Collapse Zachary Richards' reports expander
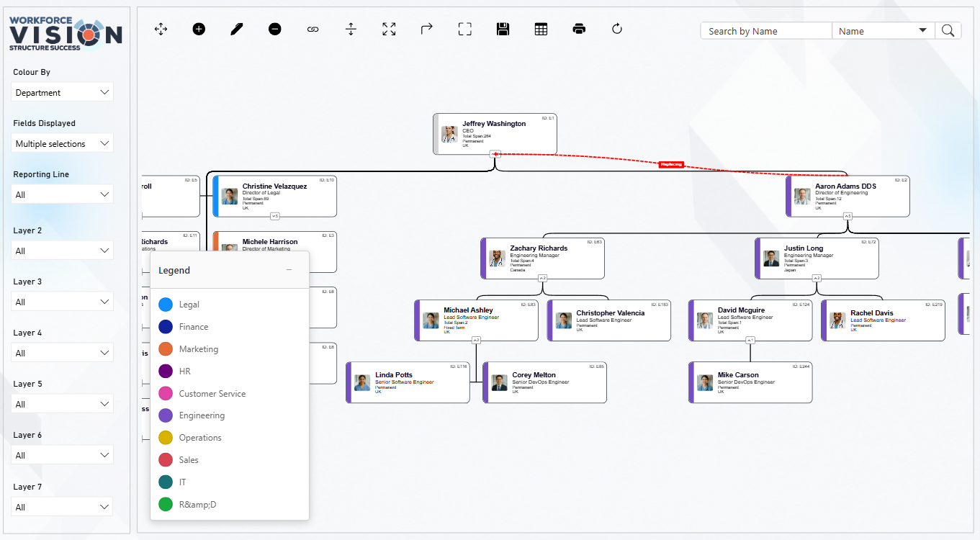This screenshot has height=540, width=980. (542, 278)
